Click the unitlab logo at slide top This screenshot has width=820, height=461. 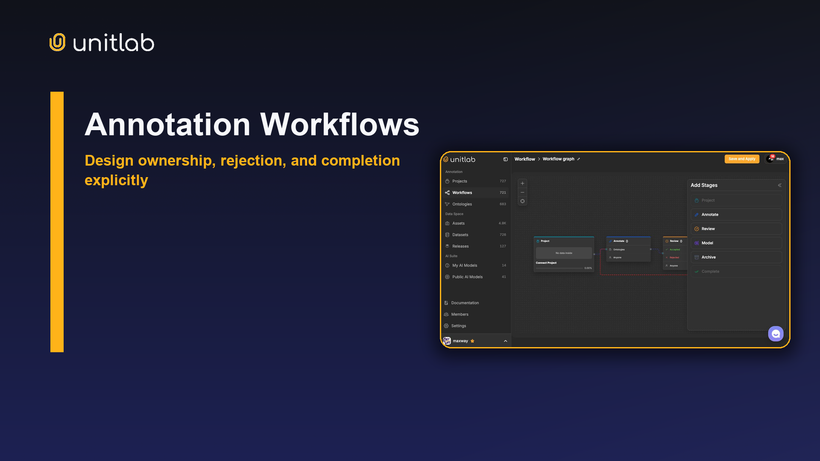click(x=102, y=42)
